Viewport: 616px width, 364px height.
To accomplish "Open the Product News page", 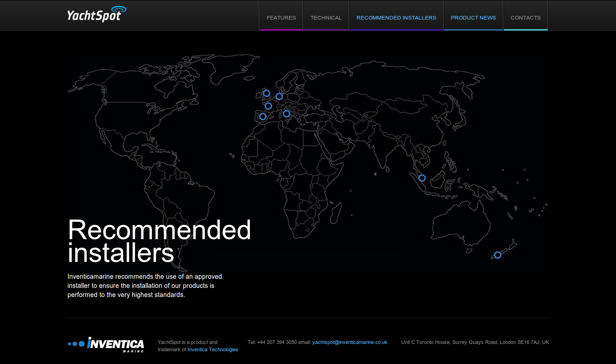I will point(473,18).
